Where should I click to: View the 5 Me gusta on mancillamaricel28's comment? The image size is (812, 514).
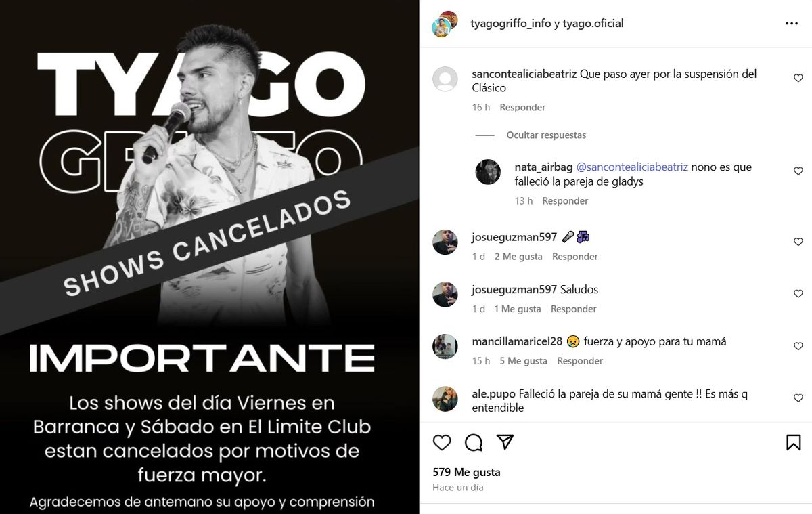(x=523, y=361)
